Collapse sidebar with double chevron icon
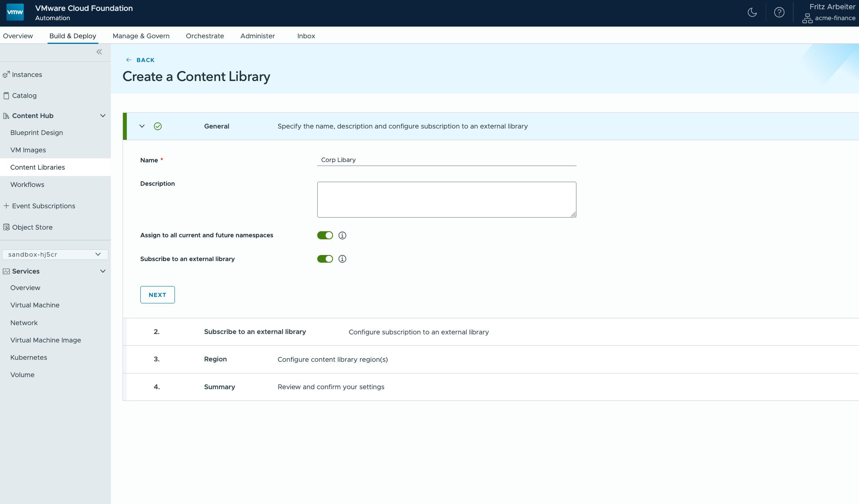Screen dimensions: 859x504 coord(99,52)
